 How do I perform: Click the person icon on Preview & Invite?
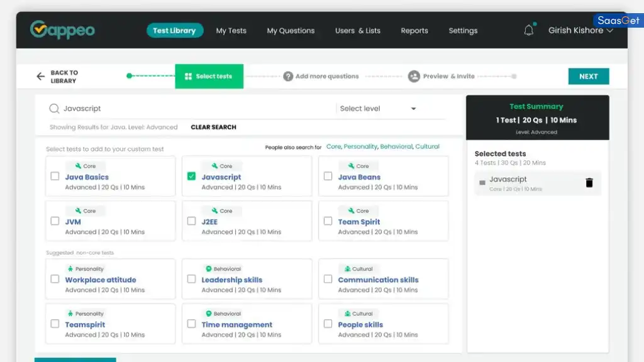pyautogui.click(x=414, y=75)
